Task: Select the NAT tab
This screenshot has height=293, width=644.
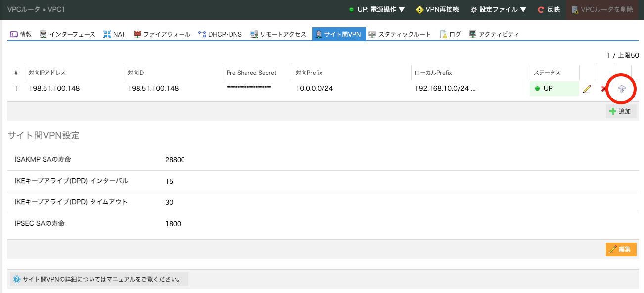Action: [x=114, y=34]
